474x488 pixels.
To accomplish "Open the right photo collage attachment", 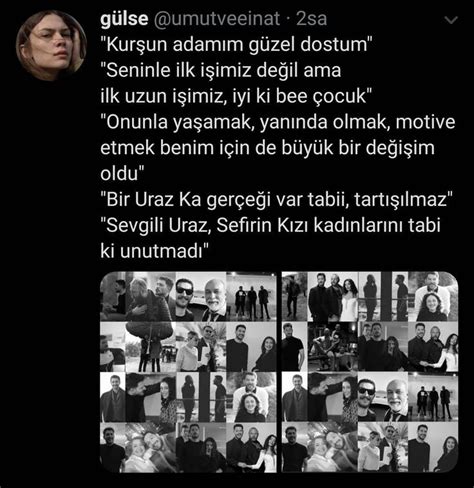I will (x=370, y=372).
